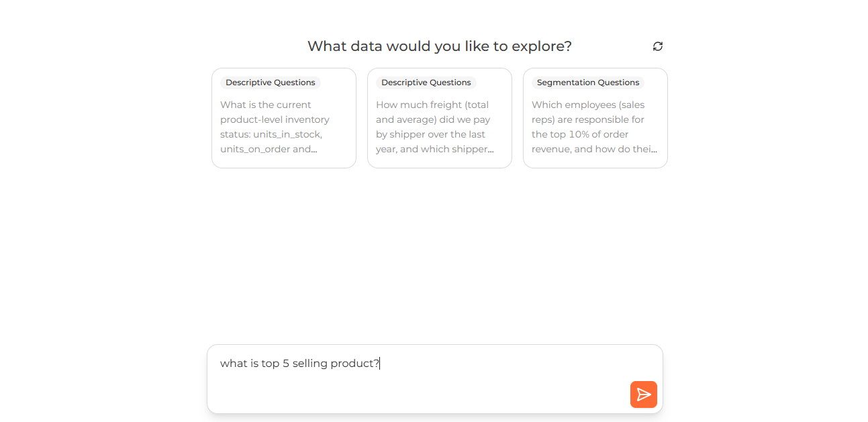Click the truncated "year, and which shipper…" line
This screenshot has height=422, width=868.
tap(435, 149)
